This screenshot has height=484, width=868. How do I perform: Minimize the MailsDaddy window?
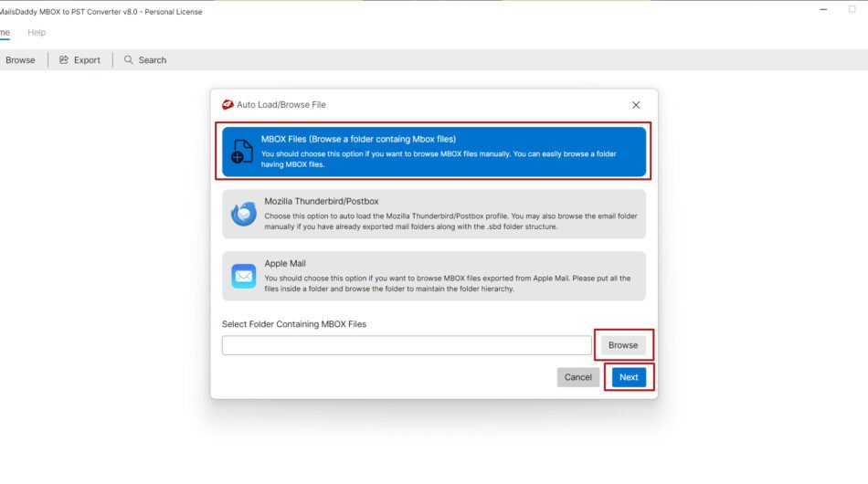point(823,9)
